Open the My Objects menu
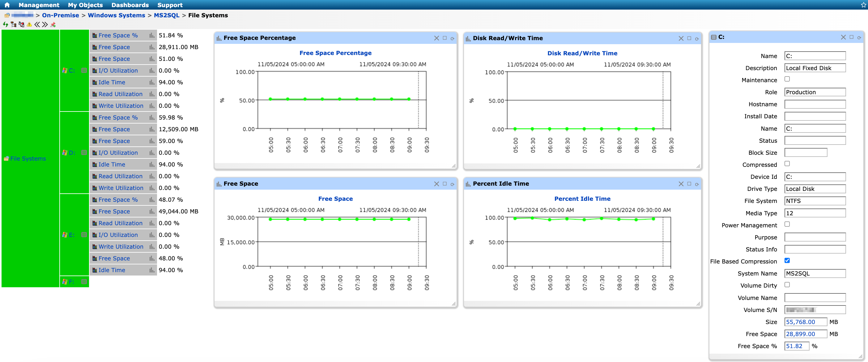The height and width of the screenshot is (362, 868). (x=85, y=5)
